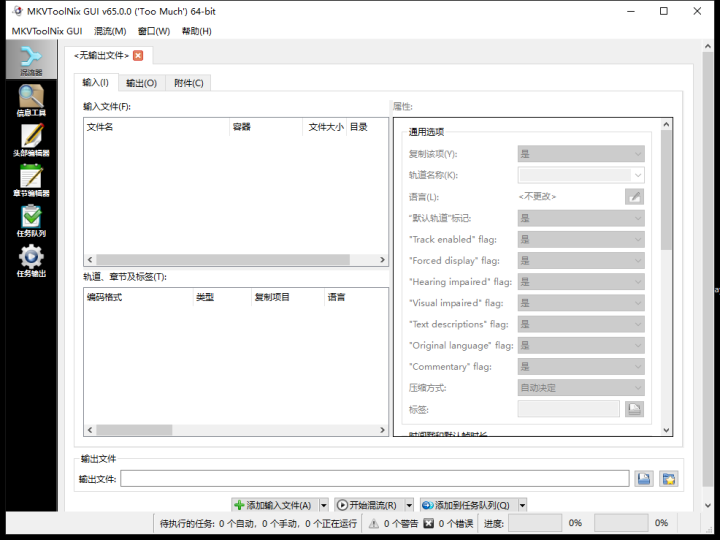Click the 容器 column header
The height and width of the screenshot is (540, 720).
pyautogui.click(x=266, y=127)
